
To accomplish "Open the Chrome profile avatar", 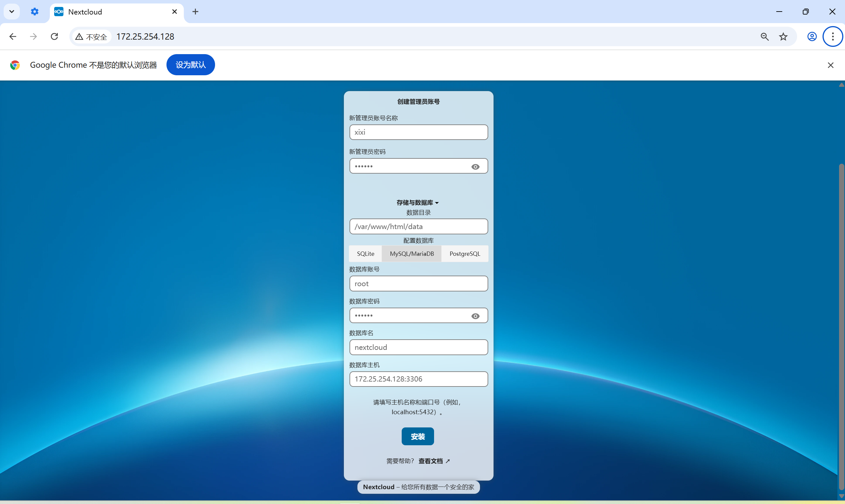I will tap(812, 36).
